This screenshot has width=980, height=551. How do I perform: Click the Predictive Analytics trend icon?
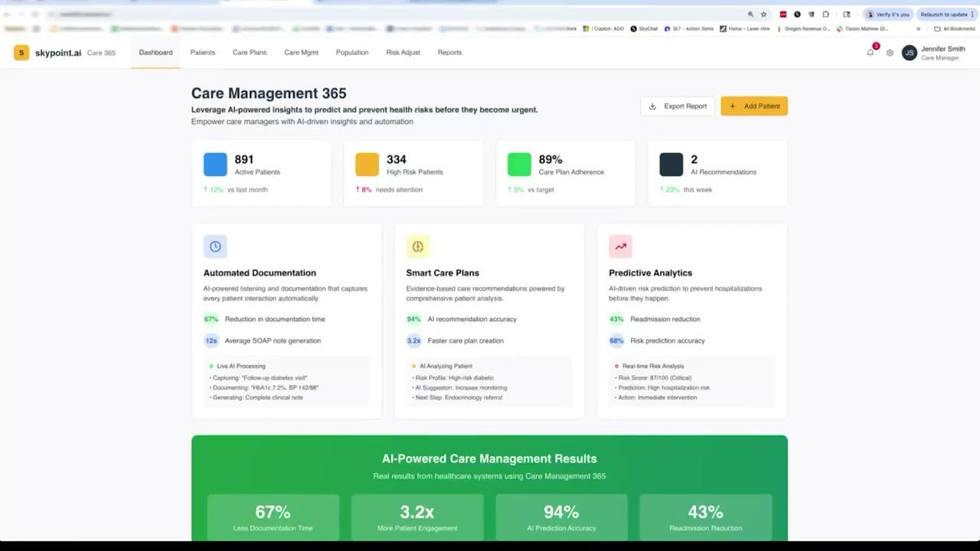pyautogui.click(x=621, y=246)
